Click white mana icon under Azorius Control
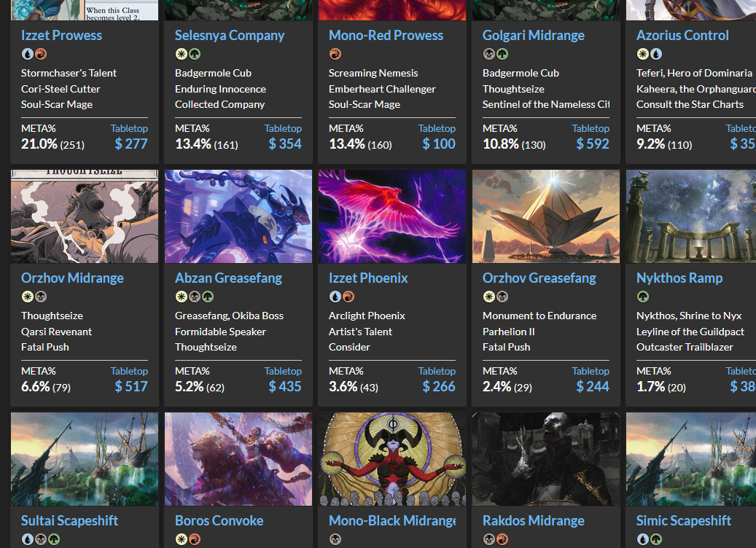756x548 pixels. [x=643, y=54]
